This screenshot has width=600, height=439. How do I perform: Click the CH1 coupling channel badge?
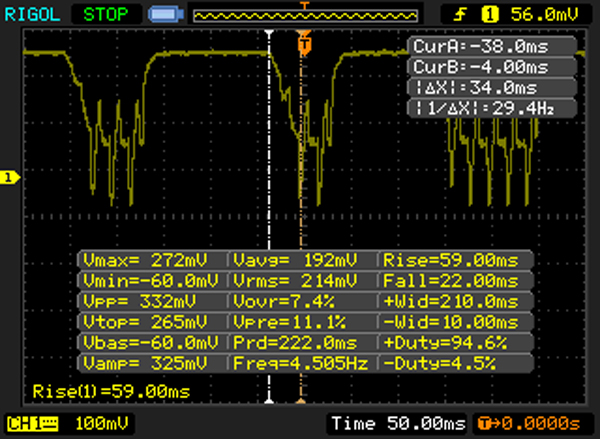pyautogui.click(x=32, y=424)
